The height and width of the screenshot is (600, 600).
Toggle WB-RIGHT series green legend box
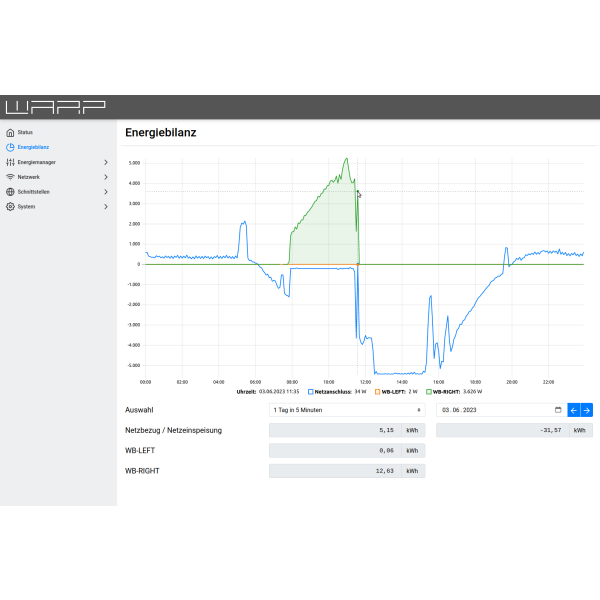coord(429,391)
